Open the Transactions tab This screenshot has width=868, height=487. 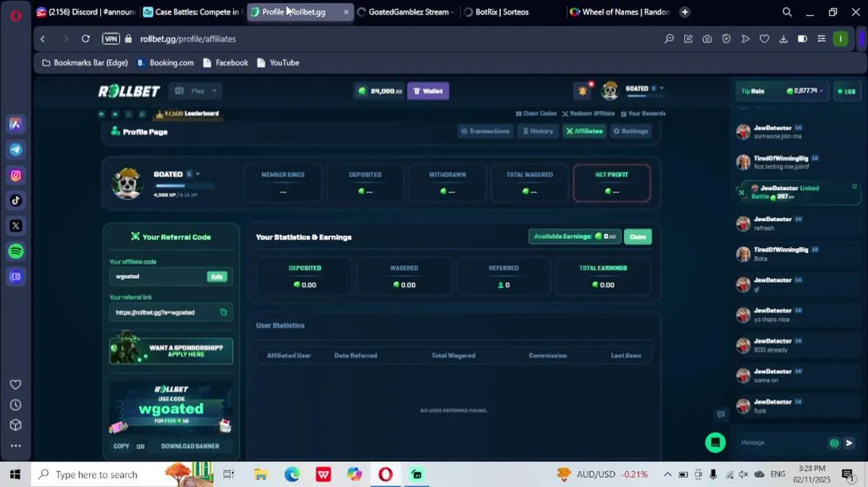485,131
